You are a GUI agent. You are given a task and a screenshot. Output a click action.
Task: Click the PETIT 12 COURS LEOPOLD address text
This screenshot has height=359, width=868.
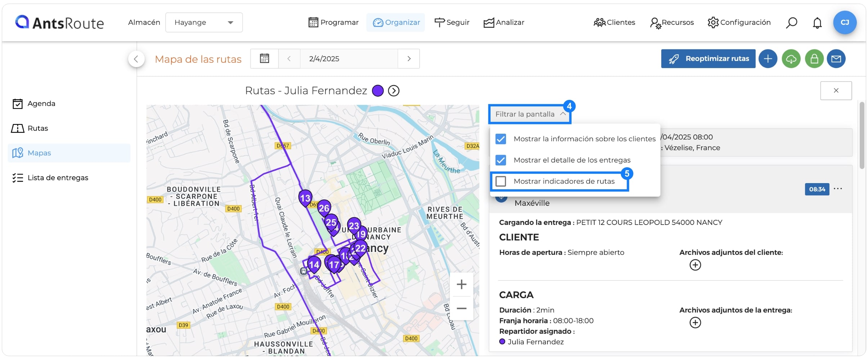tap(649, 222)
